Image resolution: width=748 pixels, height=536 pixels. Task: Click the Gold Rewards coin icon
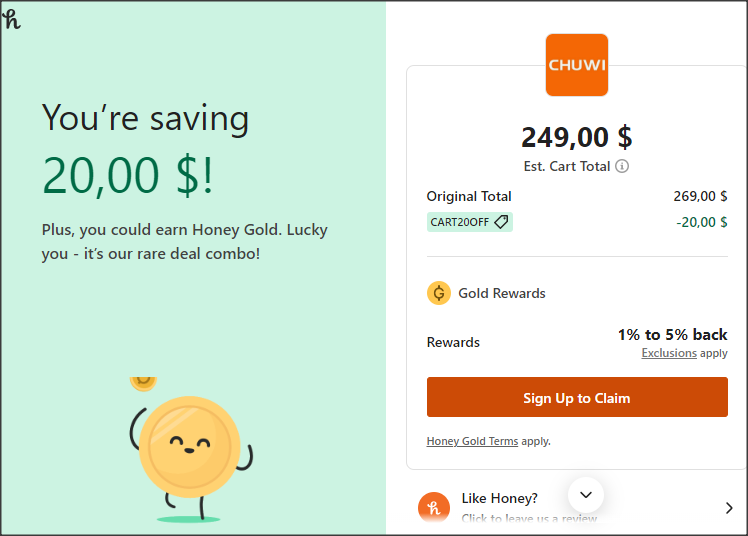coord(438,293)
